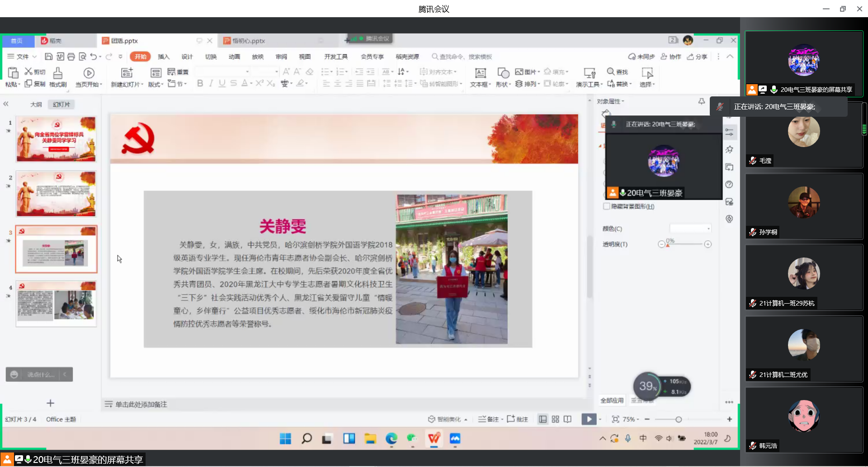Open the Animation ribbon tab
Image resolution: width=868 pixels, height=467 pixels.
234,57
